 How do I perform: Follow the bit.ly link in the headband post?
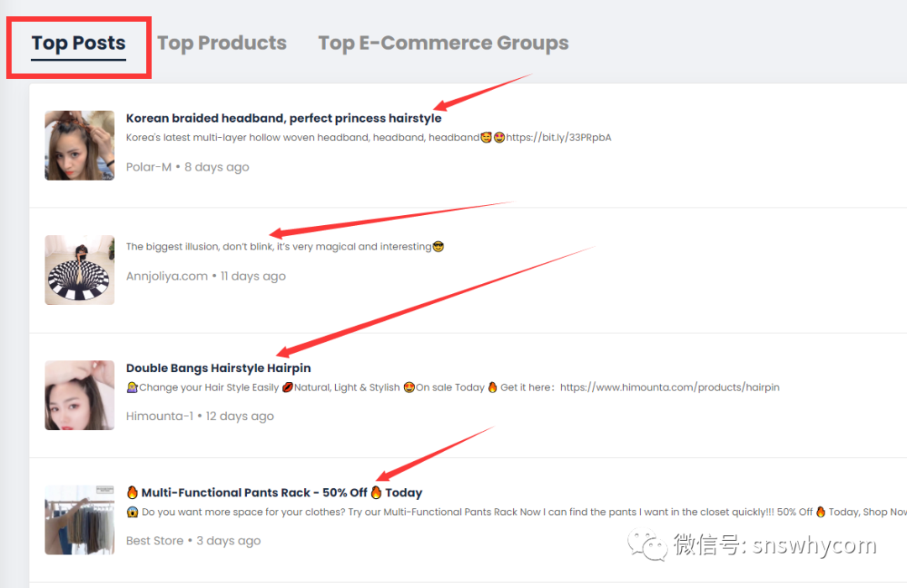(558, 138)
